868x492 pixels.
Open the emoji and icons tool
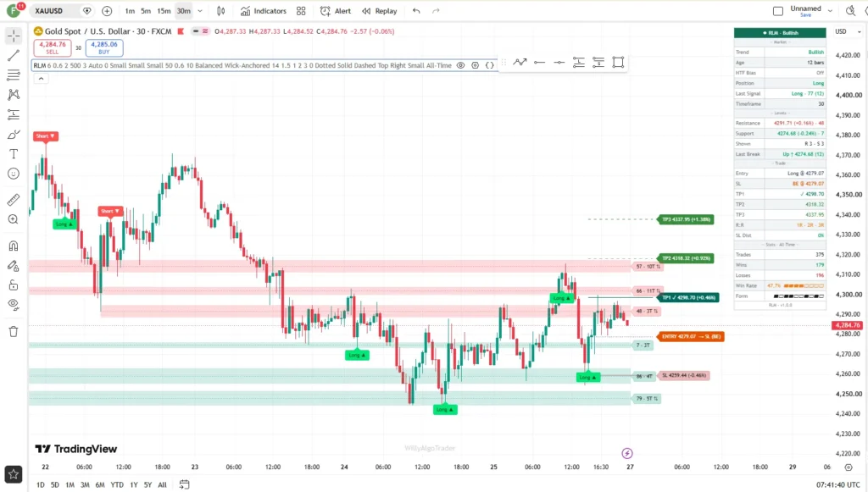14,174
